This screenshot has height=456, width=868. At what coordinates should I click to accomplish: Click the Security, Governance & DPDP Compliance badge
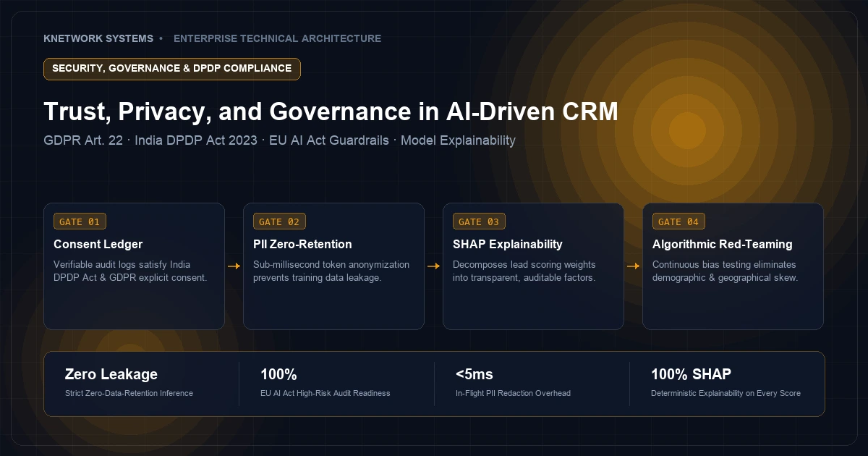click(172, 69)
